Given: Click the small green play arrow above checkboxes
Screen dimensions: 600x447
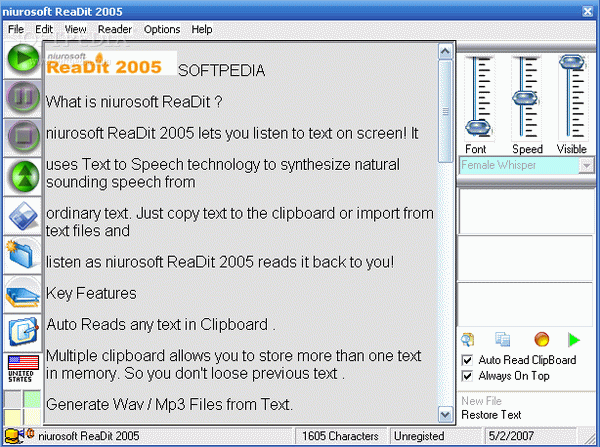Looking at the screenshot, I should point(573,340).
